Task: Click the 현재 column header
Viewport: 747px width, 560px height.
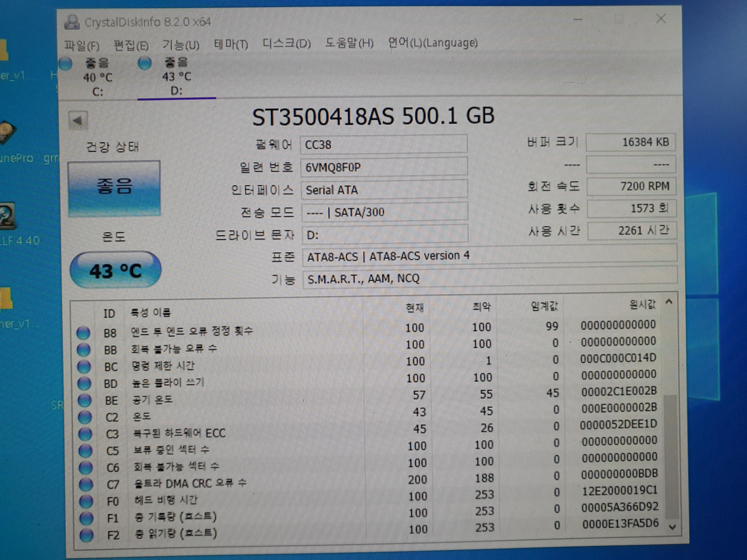Action: click(x=415, y=308)
